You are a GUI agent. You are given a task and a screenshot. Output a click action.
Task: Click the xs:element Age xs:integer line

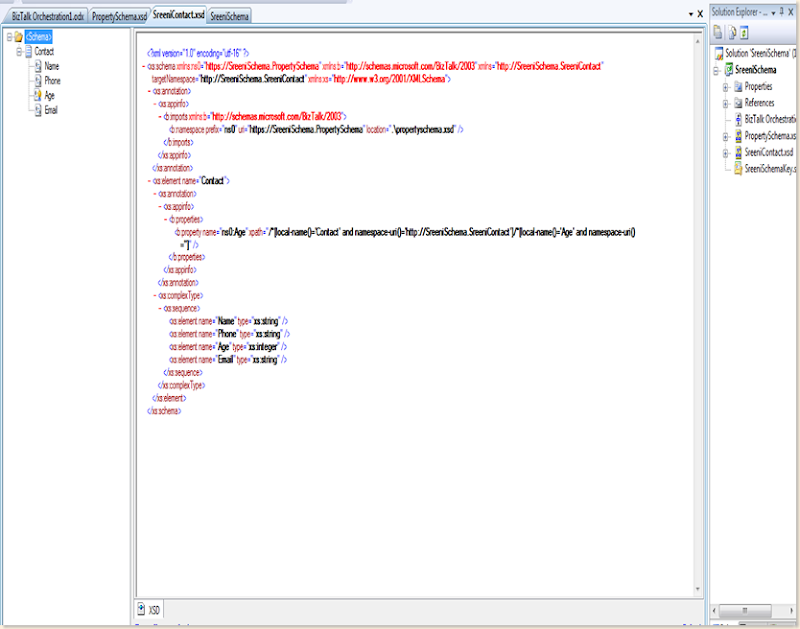point(228,347)
